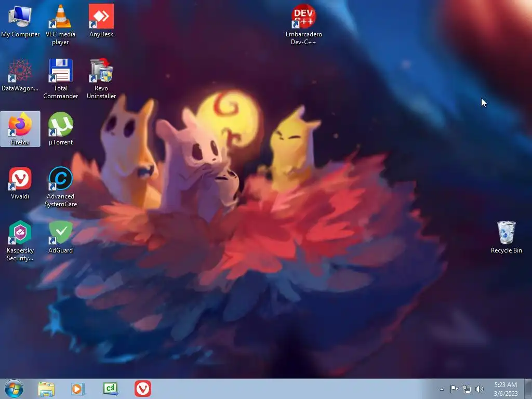Open AnyDesk desktop shortcut
Image resolution: width=532 pixels, height=399 pixels.
coord(101,21)
